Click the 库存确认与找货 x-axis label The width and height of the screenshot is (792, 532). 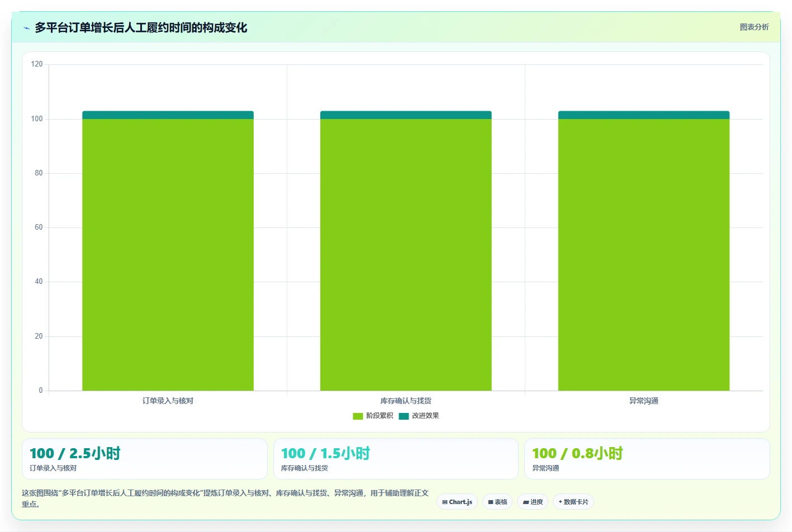click(x=406, y=401)
